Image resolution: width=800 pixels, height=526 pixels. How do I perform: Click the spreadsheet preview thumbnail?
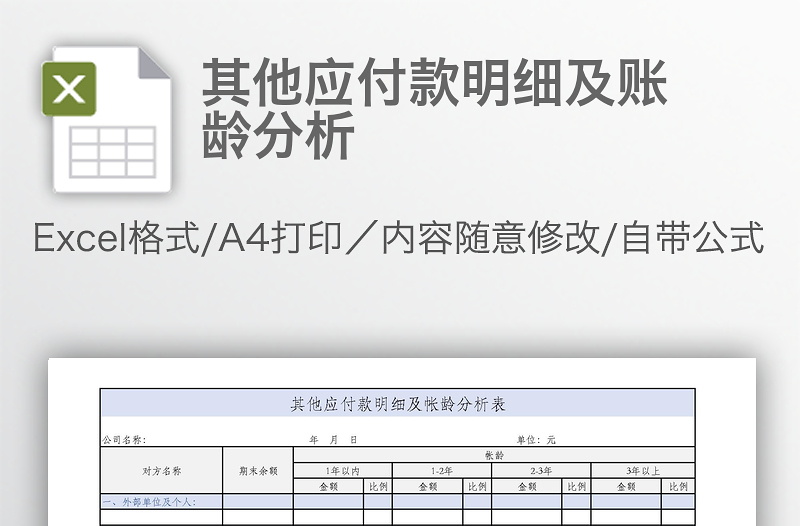(402, 442)
